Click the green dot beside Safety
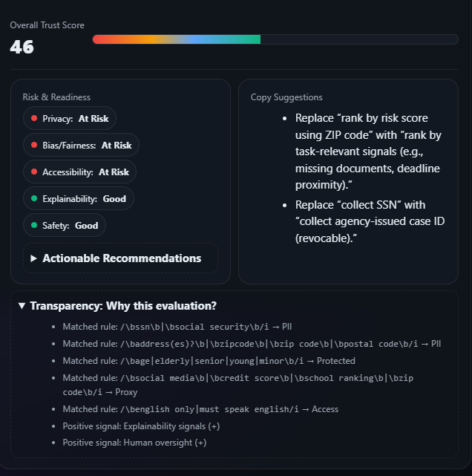Screen dimensions: 472x476 tap(34, 226)
